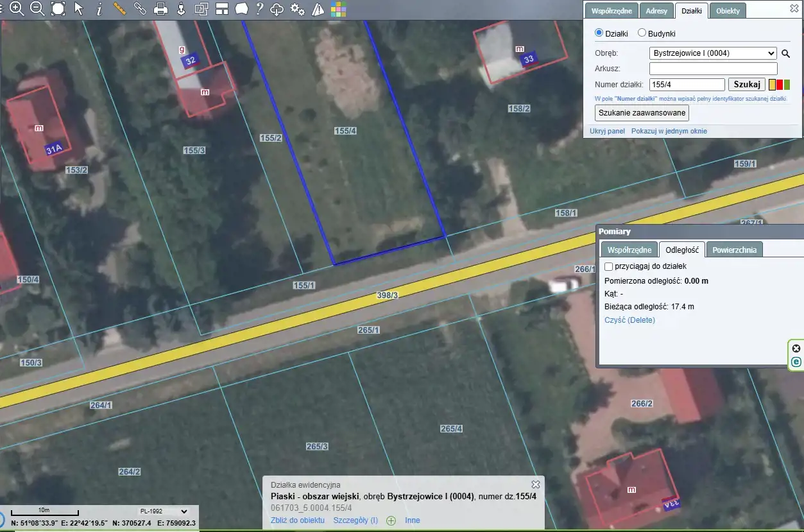Click the cloud download icon
This screenshot has height=532, width=804.
pos(277,9)
